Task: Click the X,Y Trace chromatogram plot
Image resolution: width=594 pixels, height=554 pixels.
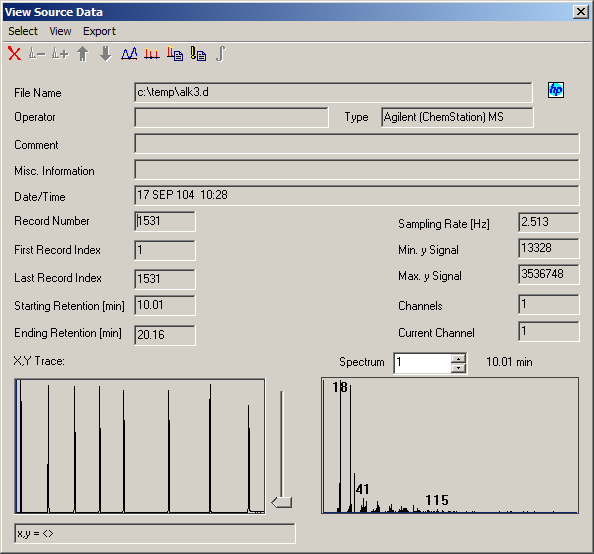Action: click(x=140, y=446)
